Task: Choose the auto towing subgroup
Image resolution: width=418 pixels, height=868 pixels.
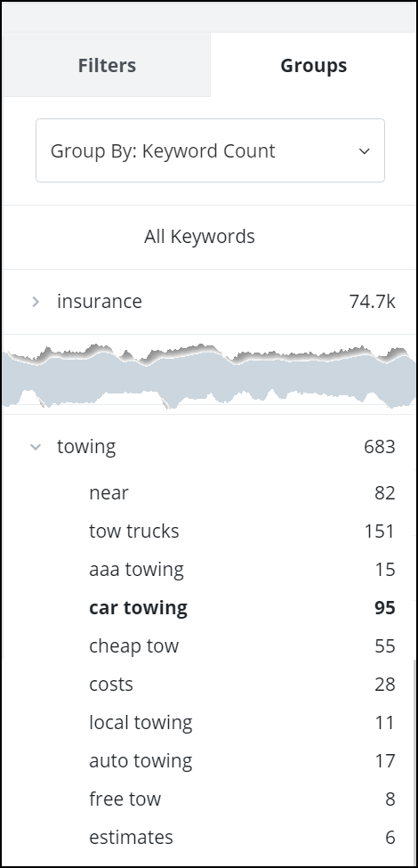Action: 242,760
